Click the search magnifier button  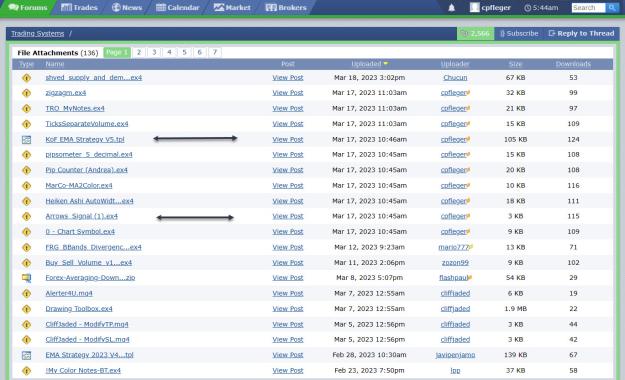(612, 8)
